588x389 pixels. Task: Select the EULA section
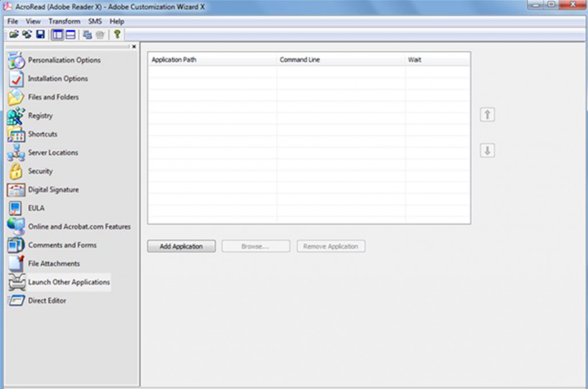(x=26, y=208)
